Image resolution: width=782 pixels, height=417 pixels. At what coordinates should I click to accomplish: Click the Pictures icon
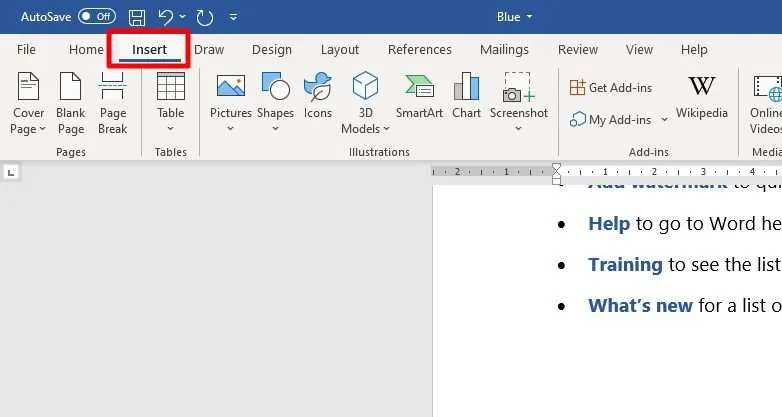pyautogui.click(x=230, y=86)
